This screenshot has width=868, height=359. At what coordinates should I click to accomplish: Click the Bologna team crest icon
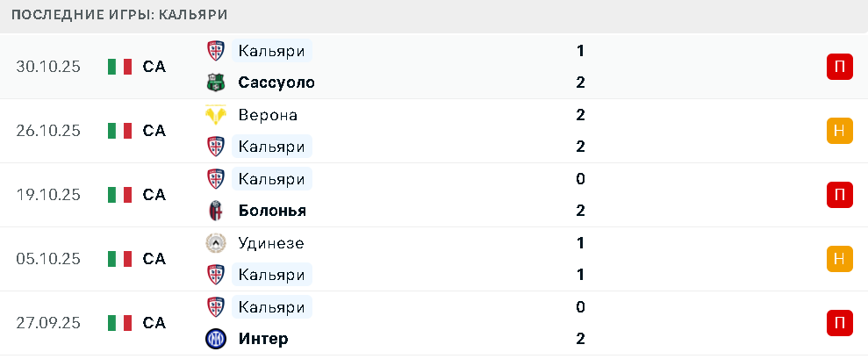[x=214, y=211]
